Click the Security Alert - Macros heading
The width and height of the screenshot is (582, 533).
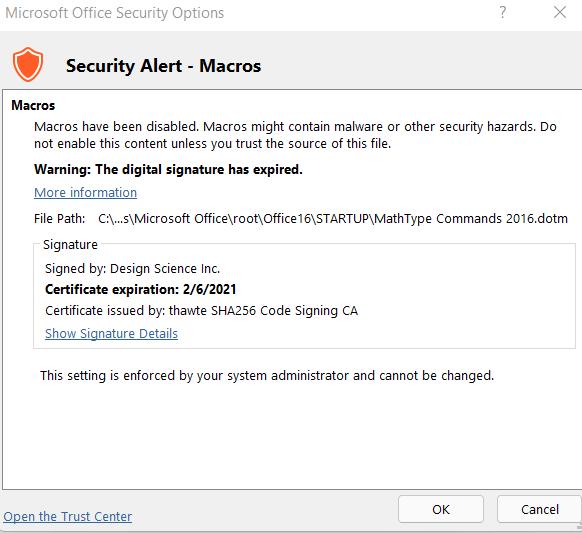point(163,66)
